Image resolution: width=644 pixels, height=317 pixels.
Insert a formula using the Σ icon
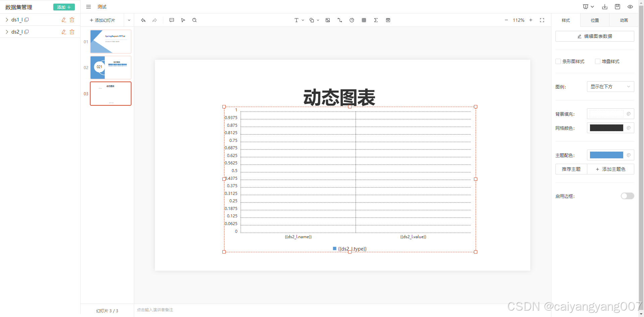pyautogui.click(x=376, y=20)
